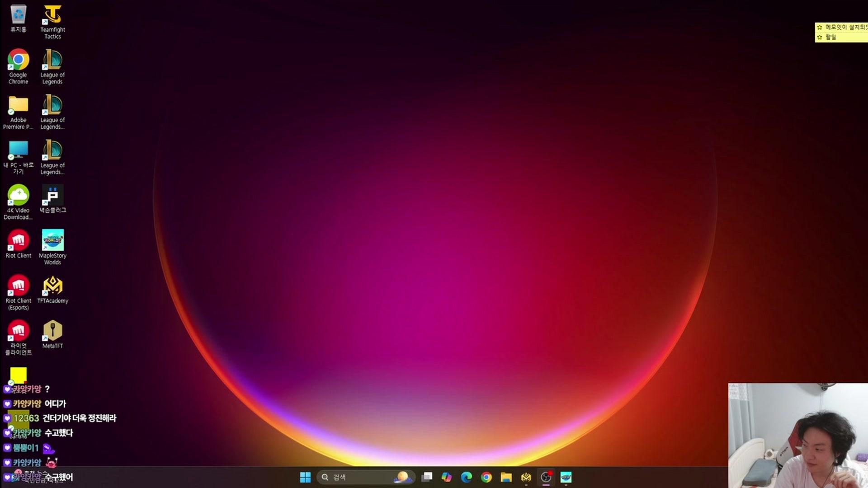Select the TFTAcademy desktop shortcut
Viewport: 868px width, 488px height.
pyautogui.click(x=52, y=289)
